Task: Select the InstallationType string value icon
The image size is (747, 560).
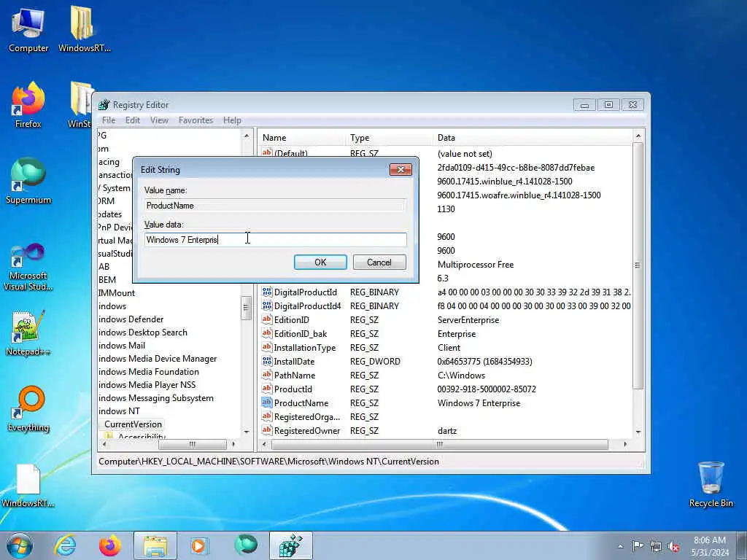Action: 267,347
